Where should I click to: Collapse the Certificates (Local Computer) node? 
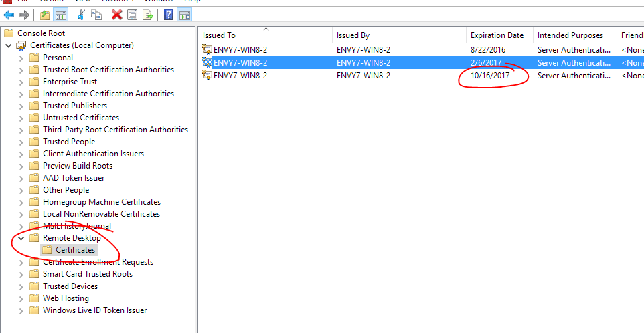click(x=8, y=45)
